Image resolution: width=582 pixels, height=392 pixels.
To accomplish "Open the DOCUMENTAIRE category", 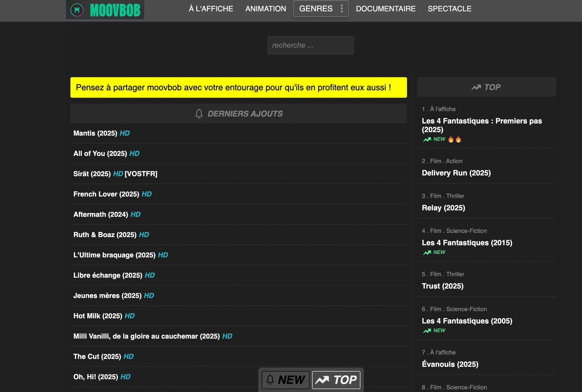I will (386, 9).
